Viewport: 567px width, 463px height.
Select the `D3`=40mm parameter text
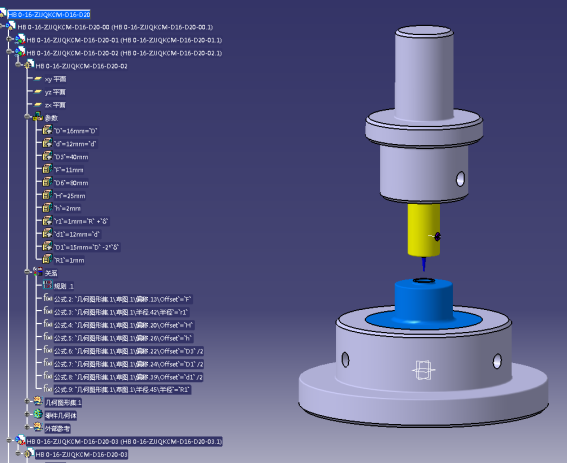[x=71, y=157]
